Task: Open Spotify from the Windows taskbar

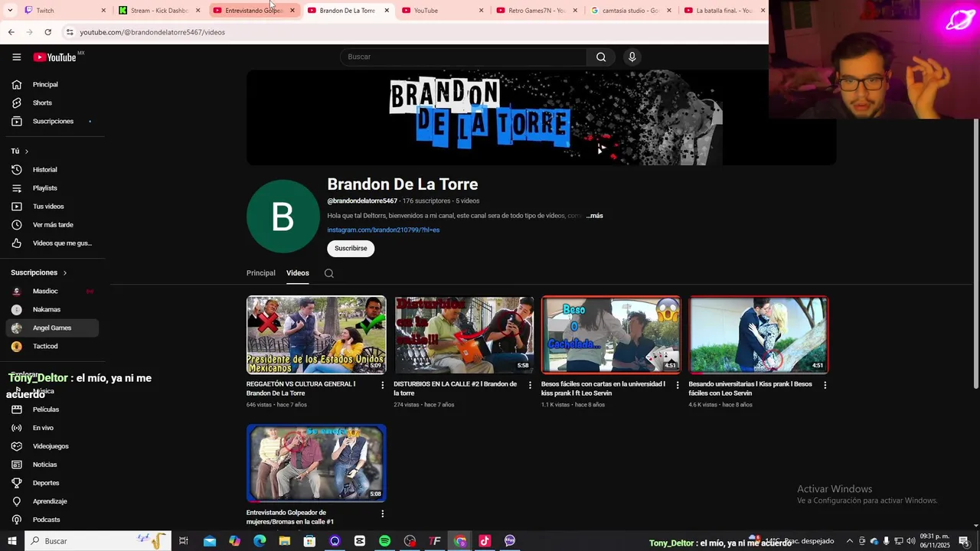Action: 384,541
